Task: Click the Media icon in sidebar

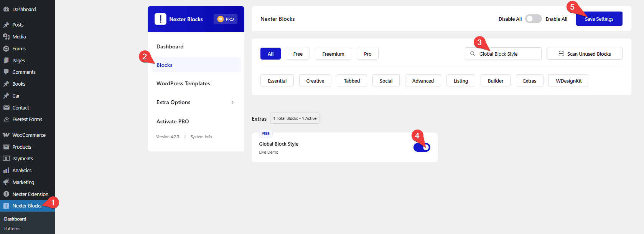Action: pos(6,37)
